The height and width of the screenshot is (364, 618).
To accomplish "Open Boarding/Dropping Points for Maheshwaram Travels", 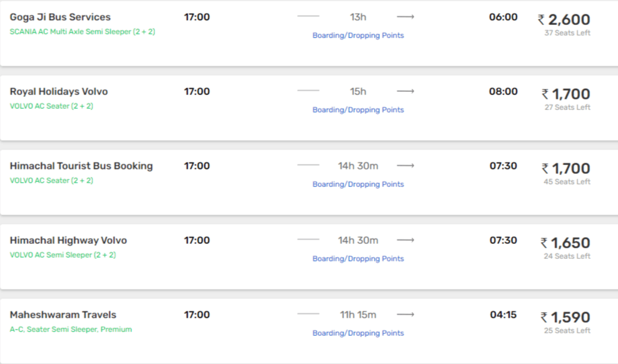I will click(x=358, y=333).
